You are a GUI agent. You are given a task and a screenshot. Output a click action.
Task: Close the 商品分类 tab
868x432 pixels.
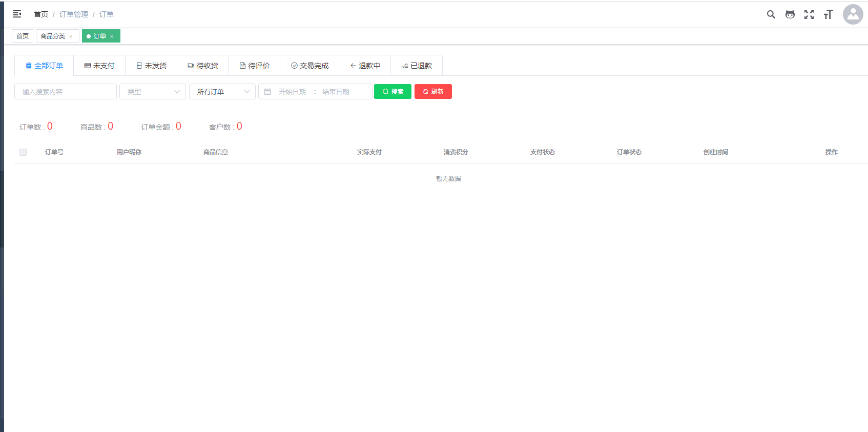click(71, 36)
